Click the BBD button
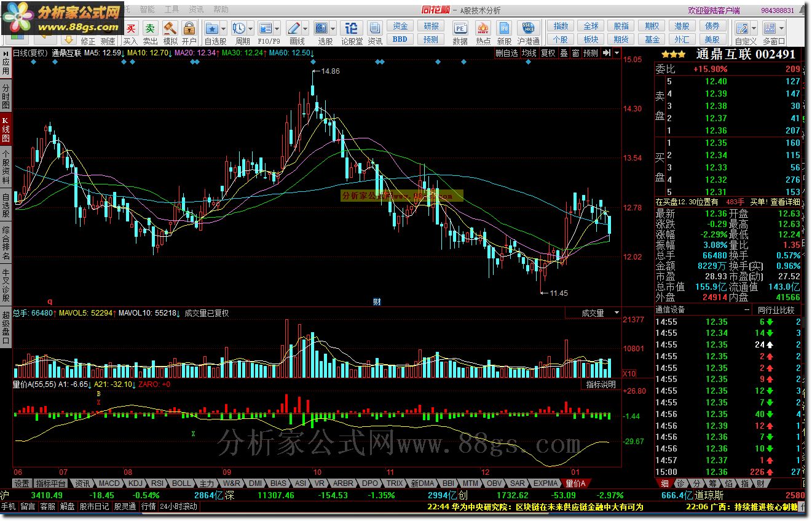The width and height of the screenshot is (812, 521). pos(400,39)
